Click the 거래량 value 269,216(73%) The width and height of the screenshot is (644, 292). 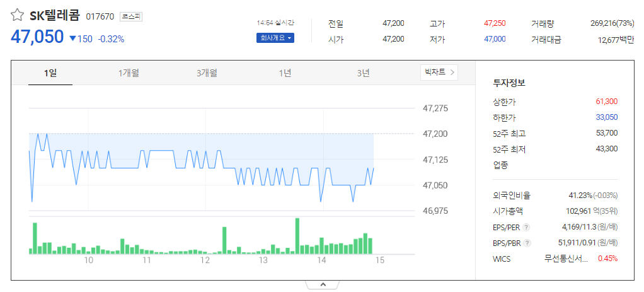coord(612,23)
